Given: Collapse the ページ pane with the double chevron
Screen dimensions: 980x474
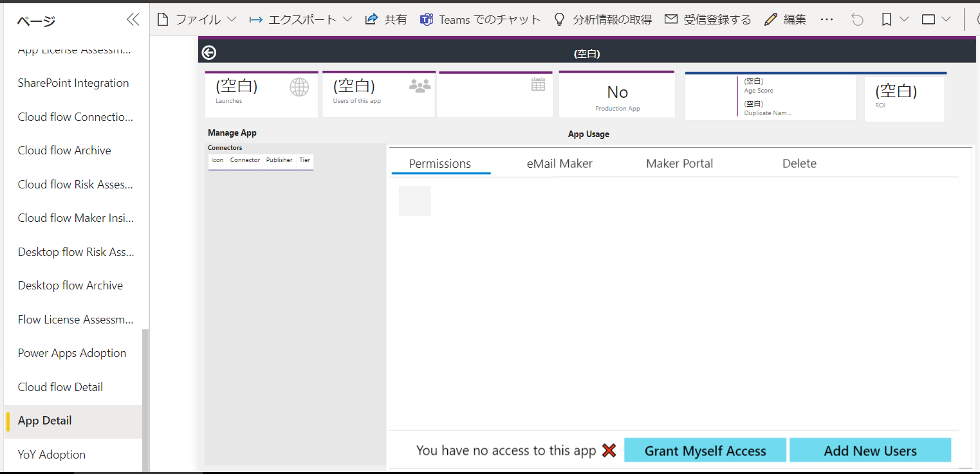Looking at the screenshot, I should click(133, 19).
